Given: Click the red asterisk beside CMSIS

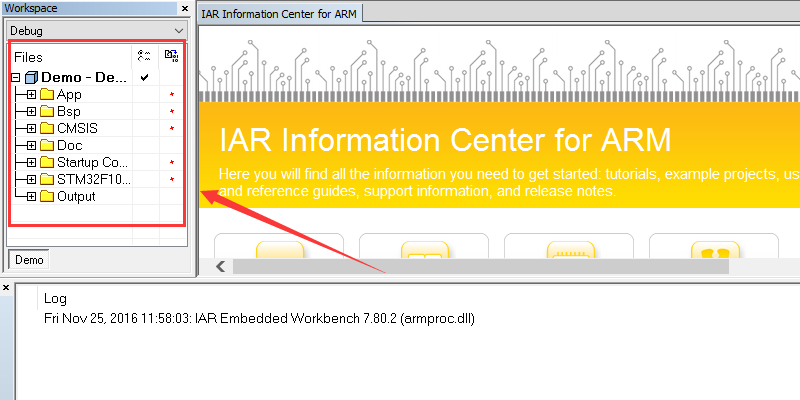Looking at the screenshot, I should (x=172, y=129).
